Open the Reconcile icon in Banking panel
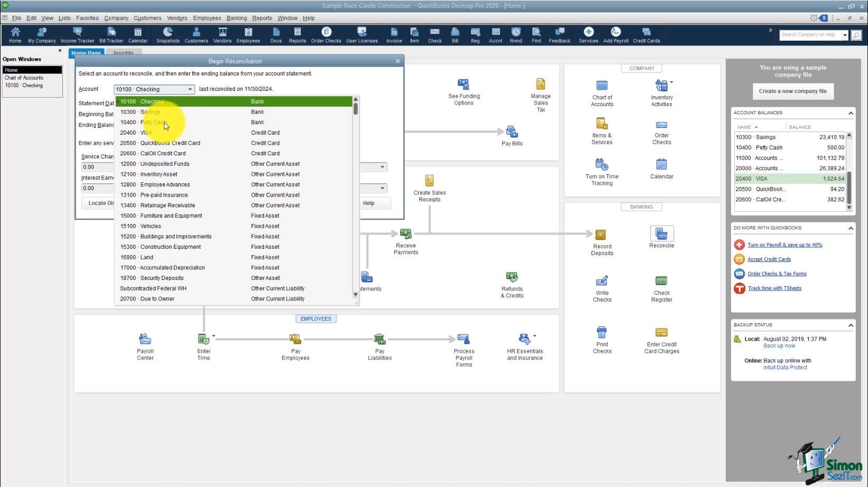Screen dimensions: 868x487 (x=661, y=237)
